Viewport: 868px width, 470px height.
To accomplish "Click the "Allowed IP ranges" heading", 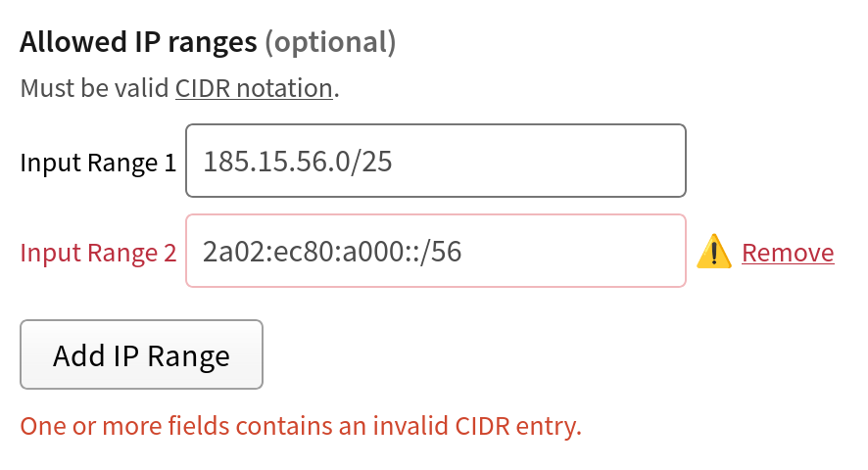I will coord(138,42).
